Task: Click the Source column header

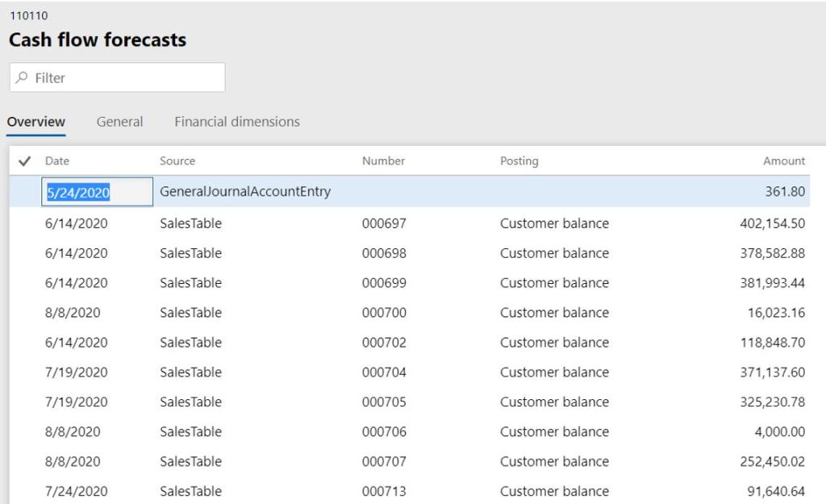Action: tap(177, 160)
